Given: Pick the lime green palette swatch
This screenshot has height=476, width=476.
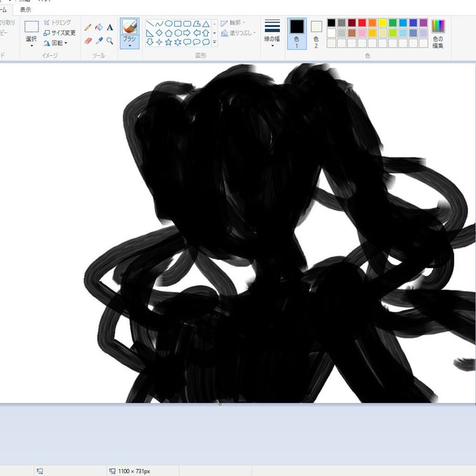Looking at the screenshot, I should (x=393, y=33).
